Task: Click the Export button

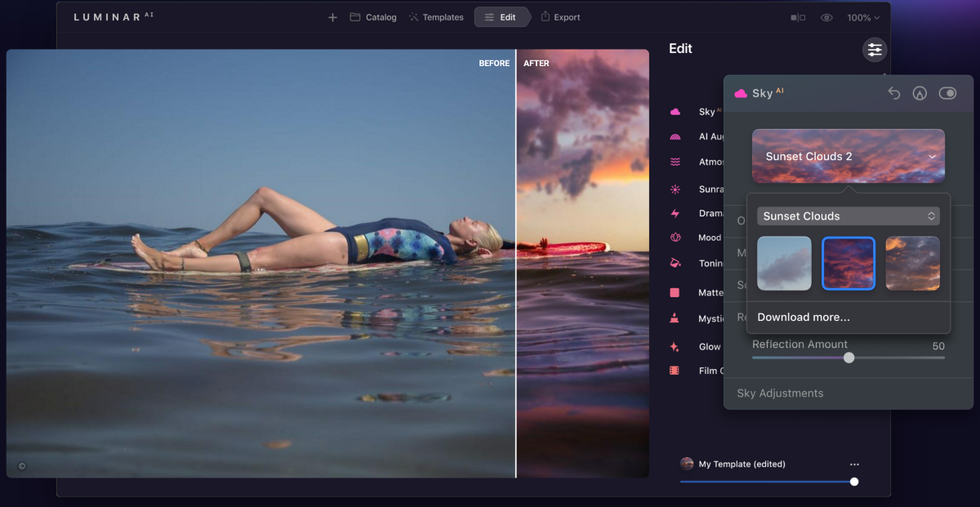Action: click(x=560, y=17)
